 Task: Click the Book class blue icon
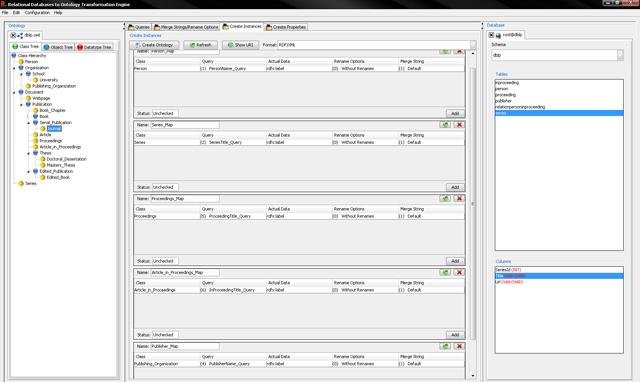click(36, 116)
